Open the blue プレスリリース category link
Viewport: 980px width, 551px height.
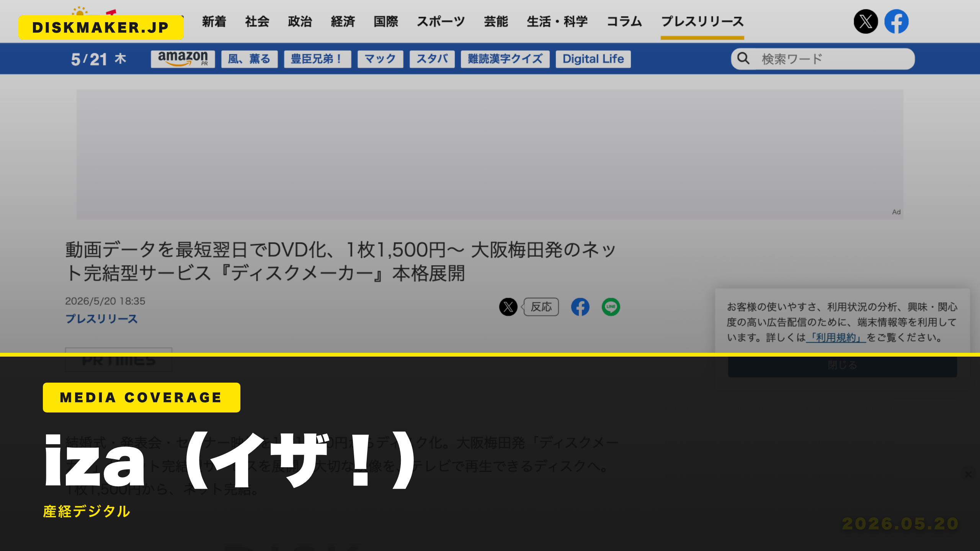pyautogui.click(x=101, y=319)
